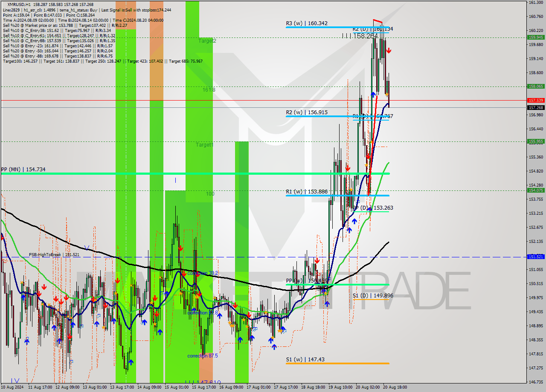Click the '15 Aug 17:00' time axis label
Screen dimensions: 546x392
[204, 387]
